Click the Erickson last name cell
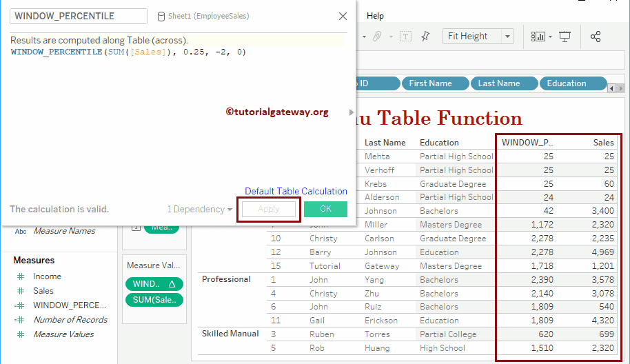This screenshot has width=630, height=364. pos(381,321)
